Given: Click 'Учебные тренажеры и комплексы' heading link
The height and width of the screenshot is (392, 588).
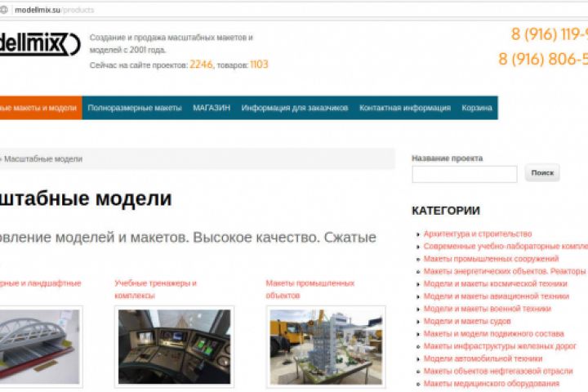Looking at the screenshot, I should point(155,289).
